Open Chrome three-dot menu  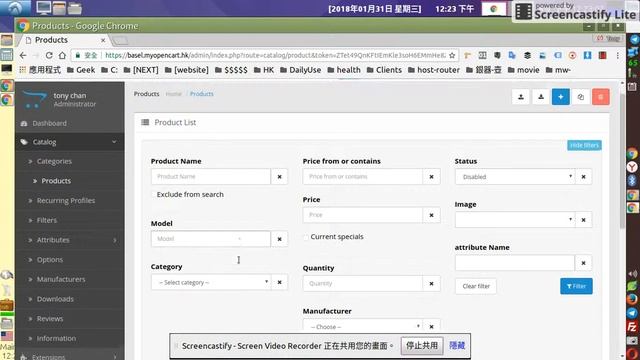(x=618, y=55)
